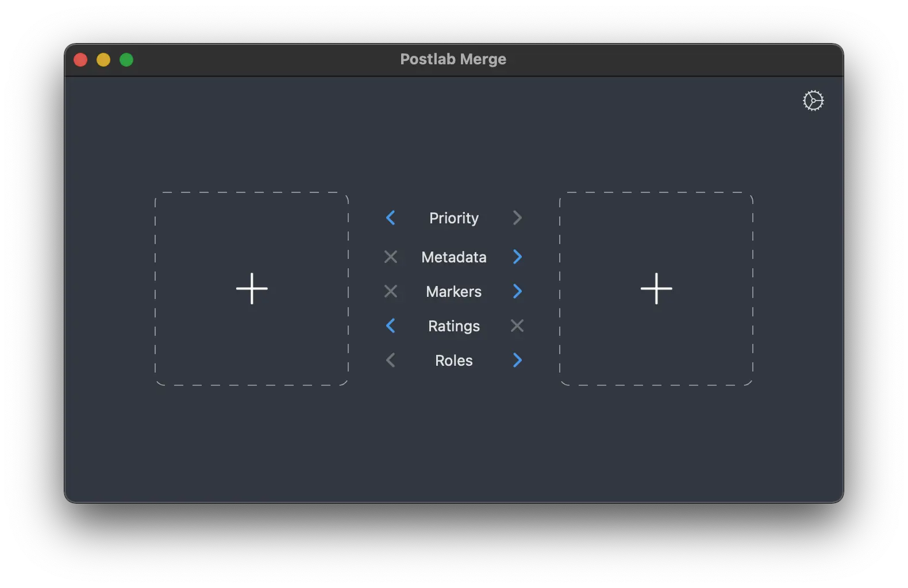Select left arrow next to Ratings

391,326
